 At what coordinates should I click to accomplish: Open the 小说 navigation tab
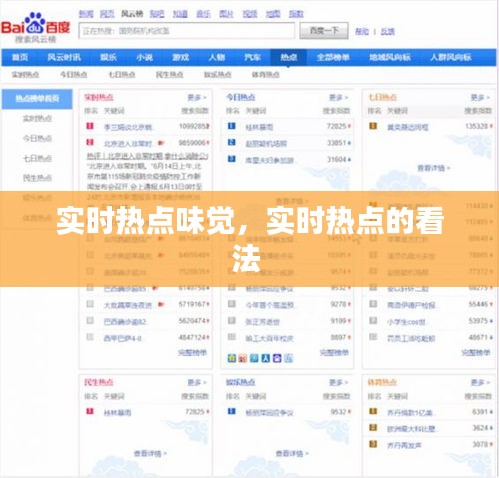(144, 57)
